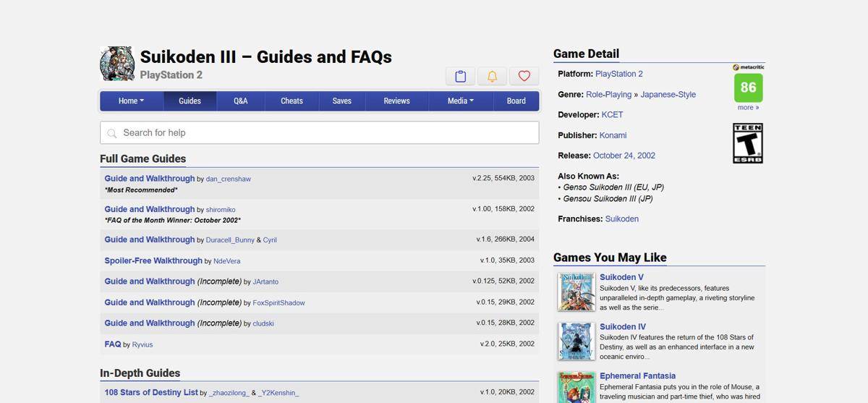Click the PlayStation 2 subtitle under page title
Viewport: 868px width, 403px height.
[x=171, y=75]
